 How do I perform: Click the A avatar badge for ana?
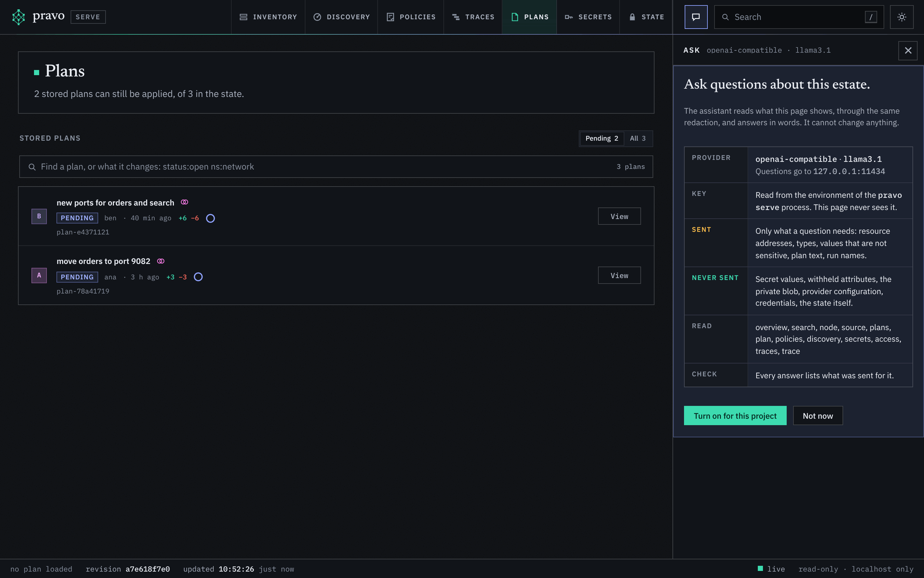pos(39,275)
